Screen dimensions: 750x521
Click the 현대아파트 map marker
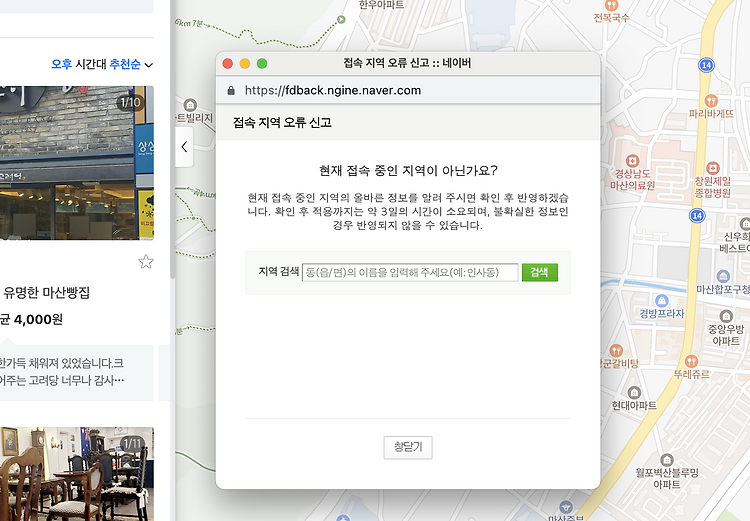point(634,393)
